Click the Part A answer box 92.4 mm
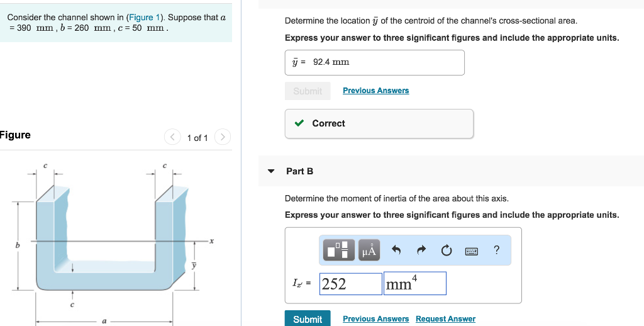 coord(375,62)
